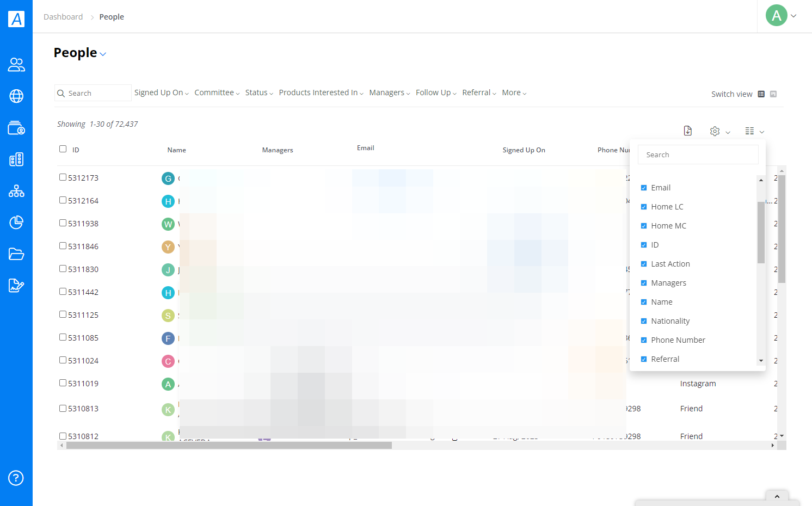
Task: Click the People breadcrumb
Action: coord(112,17)
